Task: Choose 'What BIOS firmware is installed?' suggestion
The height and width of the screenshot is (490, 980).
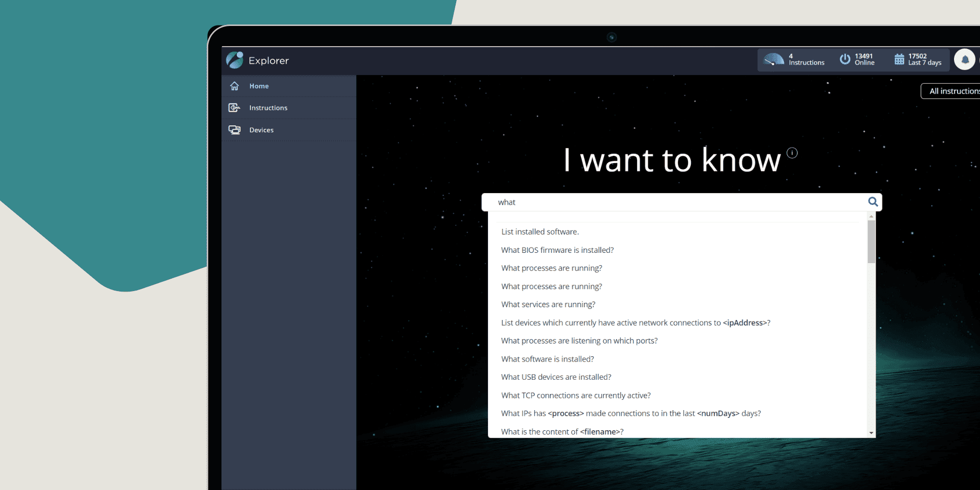Action: [x=557, y=250]
